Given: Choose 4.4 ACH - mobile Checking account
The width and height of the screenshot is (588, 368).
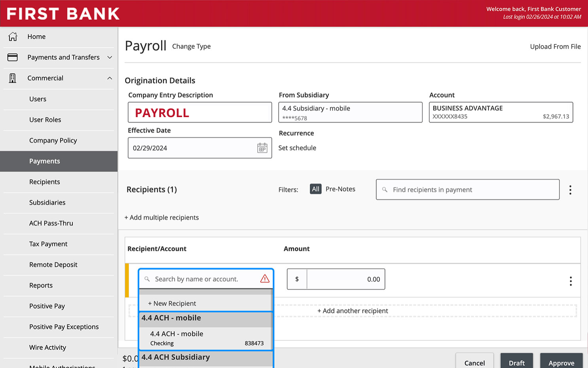Looking at the screenshot, I should [206, 338].
